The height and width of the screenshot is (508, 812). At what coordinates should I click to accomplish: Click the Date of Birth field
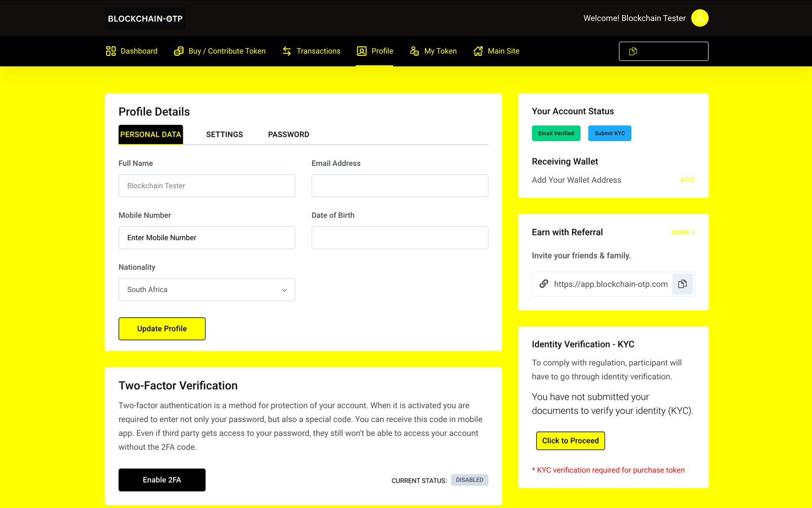[x=400, y=238]
